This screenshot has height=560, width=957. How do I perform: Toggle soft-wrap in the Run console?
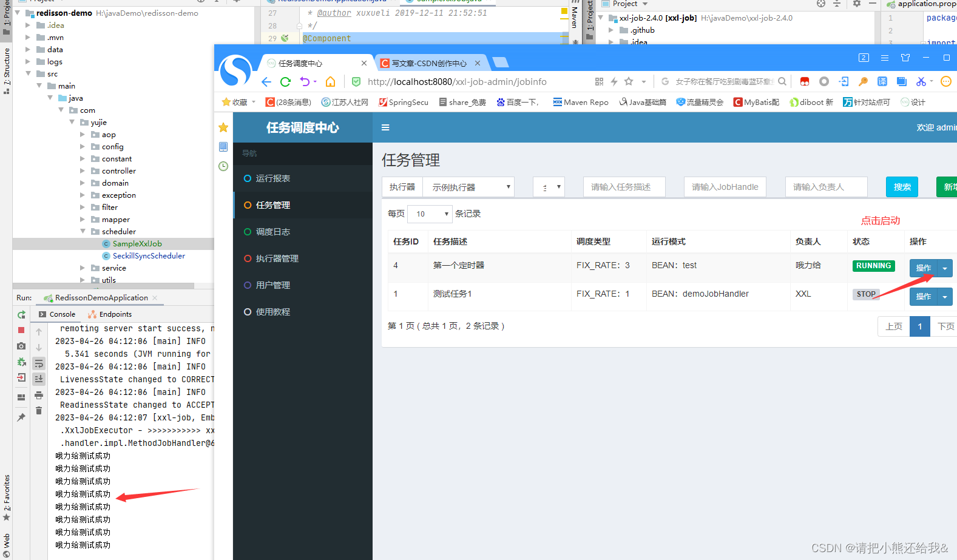click(39, 363)
